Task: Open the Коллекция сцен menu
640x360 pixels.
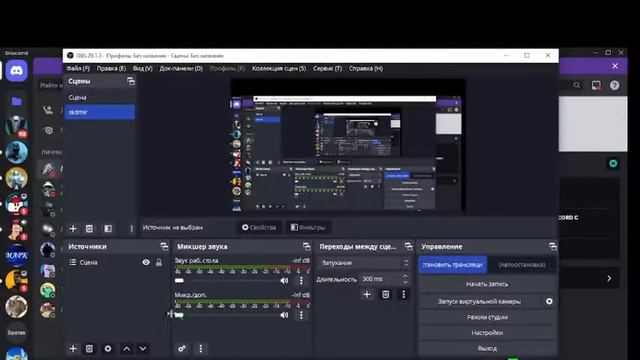Action: click(279, 69)
